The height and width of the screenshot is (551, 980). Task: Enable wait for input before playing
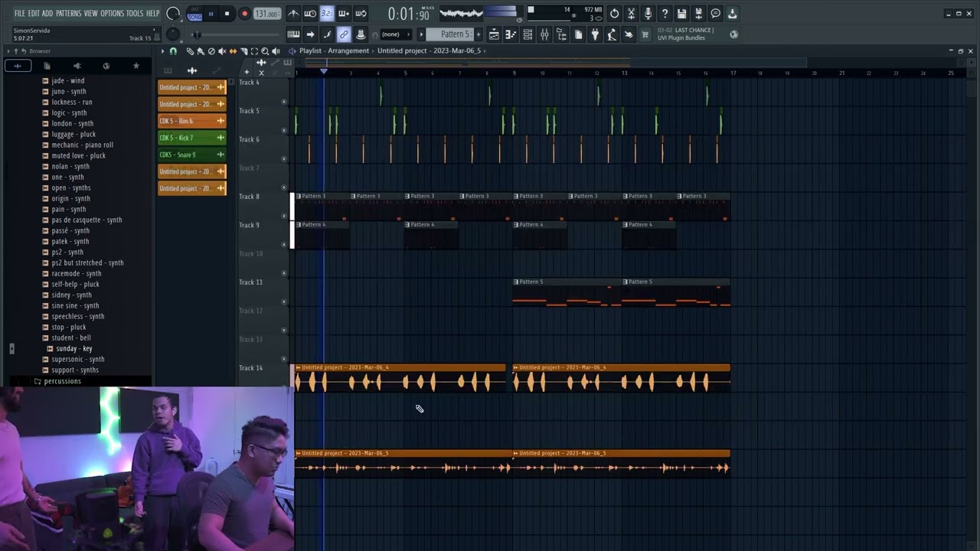pyautogui.click(x=310, y=13)
